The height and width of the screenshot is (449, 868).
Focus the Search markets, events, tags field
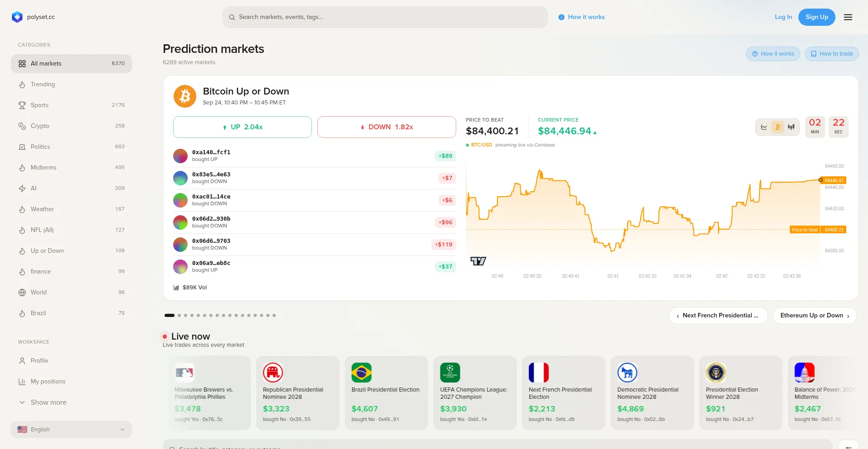point(385,17)
